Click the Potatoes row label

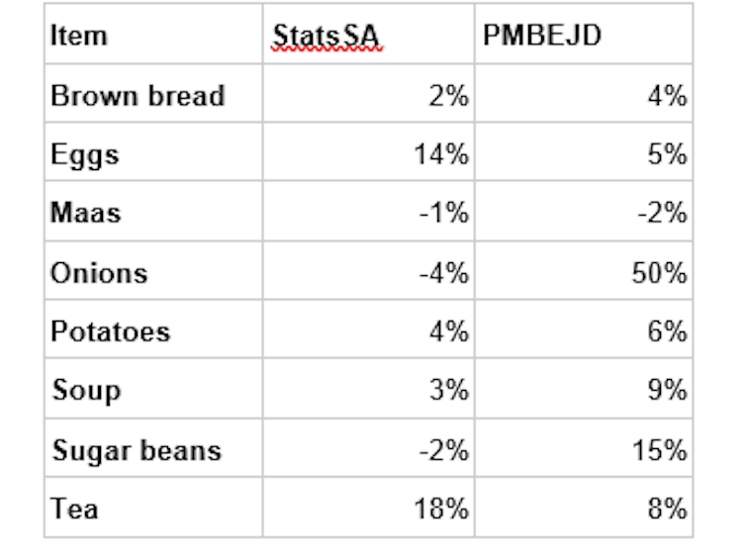[x=110, y=331]
